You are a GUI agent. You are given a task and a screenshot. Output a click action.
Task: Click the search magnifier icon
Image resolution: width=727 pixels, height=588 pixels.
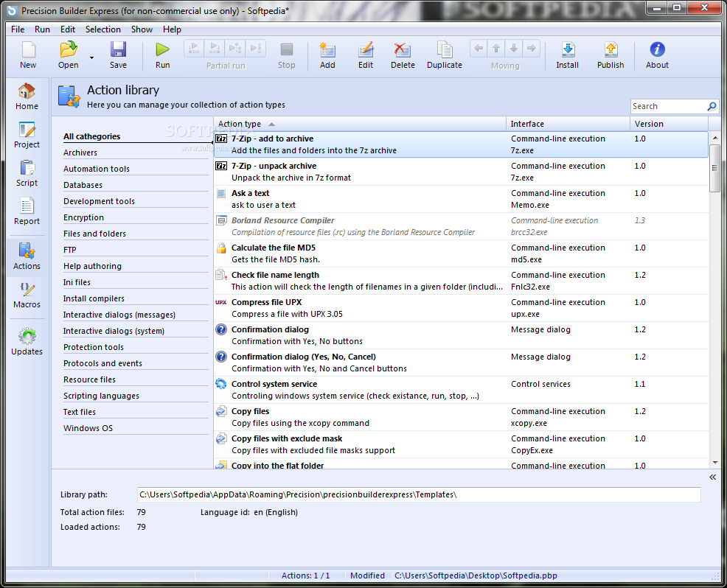pos(712,107)
